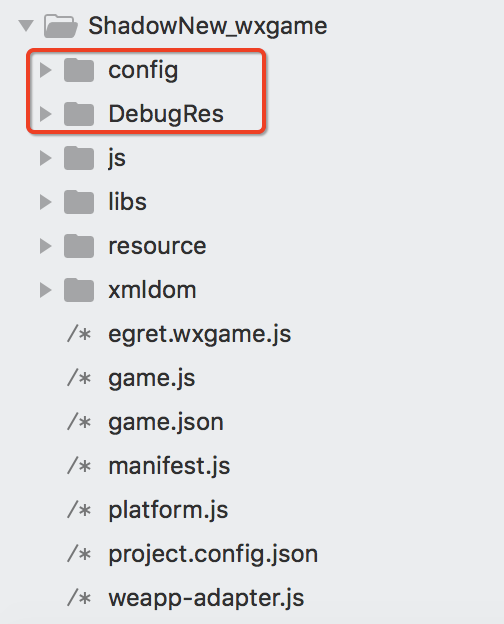Select the platform.js file
504x624 pixels.
[x=168, y=510]
